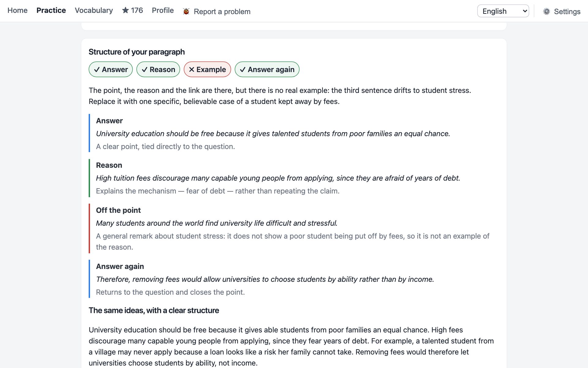Screen dimensions: 588x368
Task: Open Settings via the gear icon
Action: (x=547, y=11)
